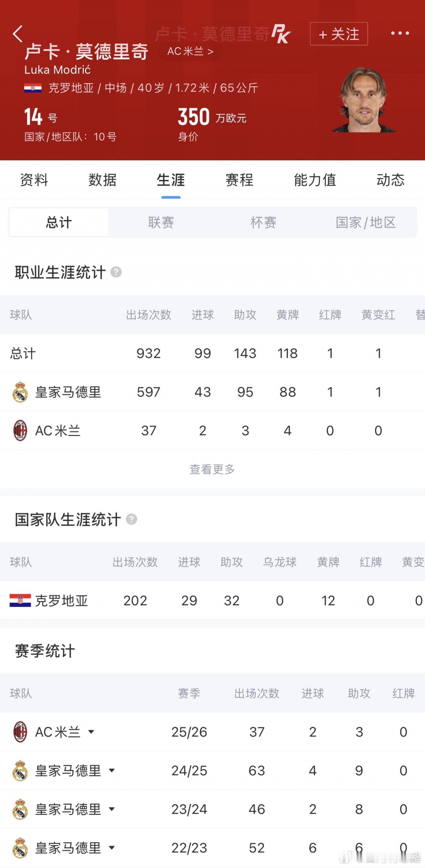The image size is (425, 868).
Task: Tap the Real Madrid crest in career stats
Action: pyautogui.click(x=20, y=392)
